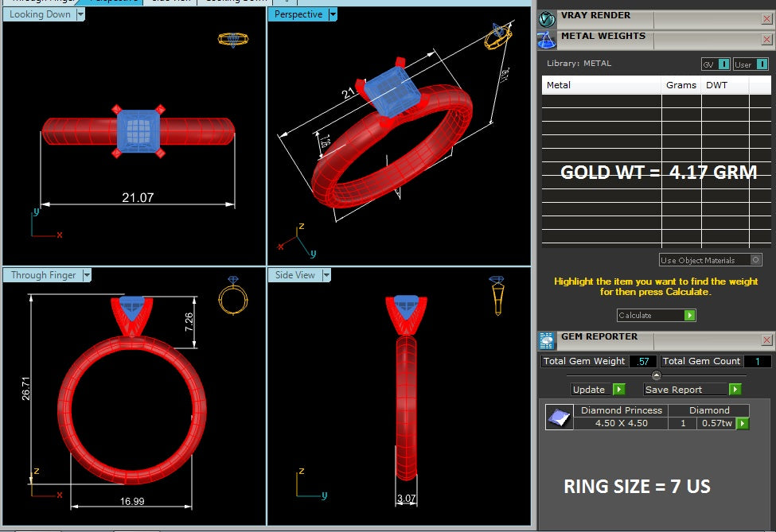
Task: Open the Perspective viewport dropdown arrow
Action: 333,14
